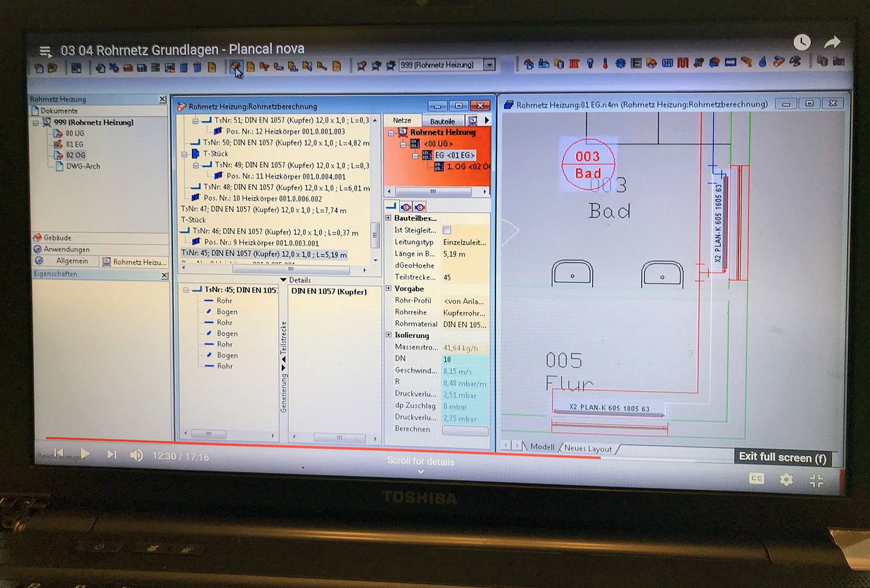Click the picture image toolbar icon

pyautogui.click(x=170, y=68)
